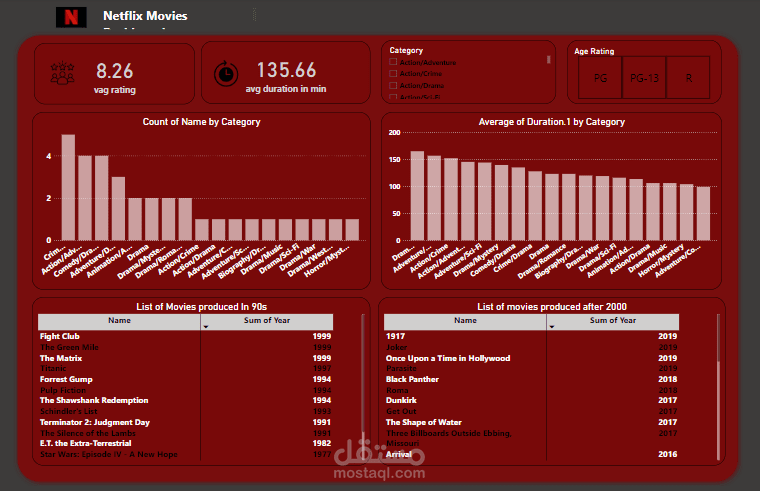
Task: Select E.T. the Extra-Terrestrial row
Action: tap(186, 443)
